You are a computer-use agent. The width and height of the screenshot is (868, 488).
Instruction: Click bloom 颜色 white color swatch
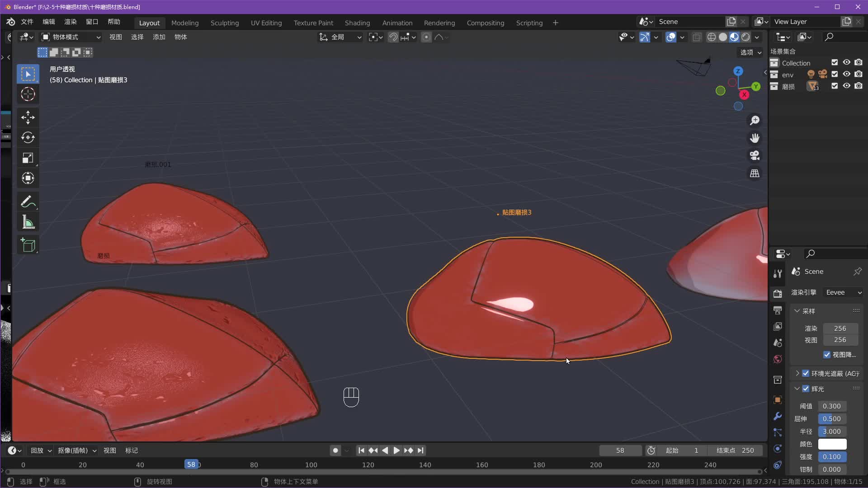coord(832,444)
